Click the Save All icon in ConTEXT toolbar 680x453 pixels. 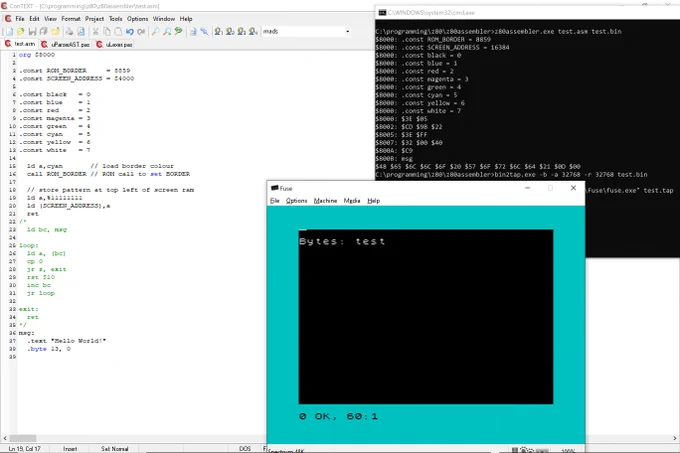tap(43, 32)
